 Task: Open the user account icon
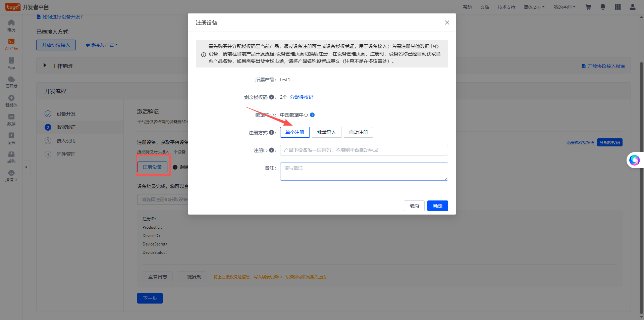633,7
